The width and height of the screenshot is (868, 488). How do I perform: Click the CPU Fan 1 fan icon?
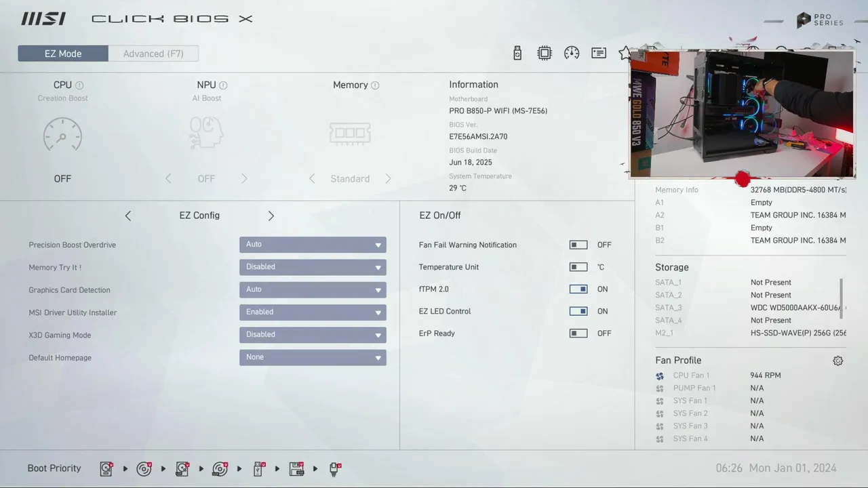coord(660,375)
